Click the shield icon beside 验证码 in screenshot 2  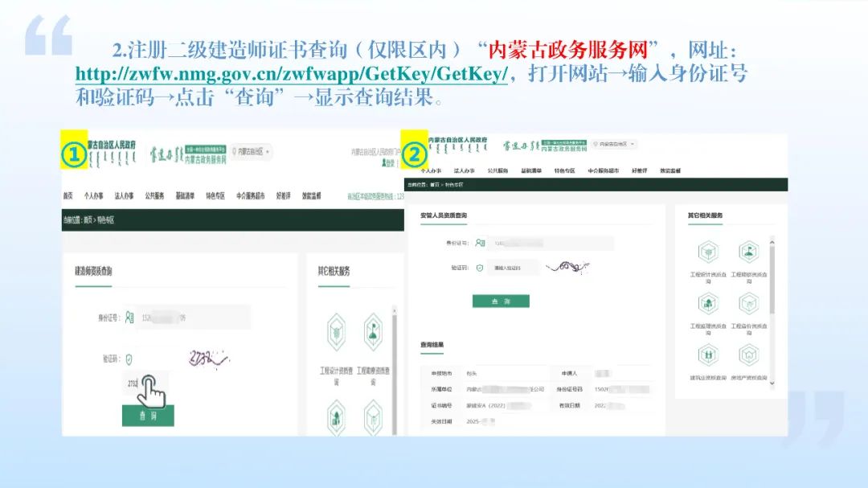(479, 268)
